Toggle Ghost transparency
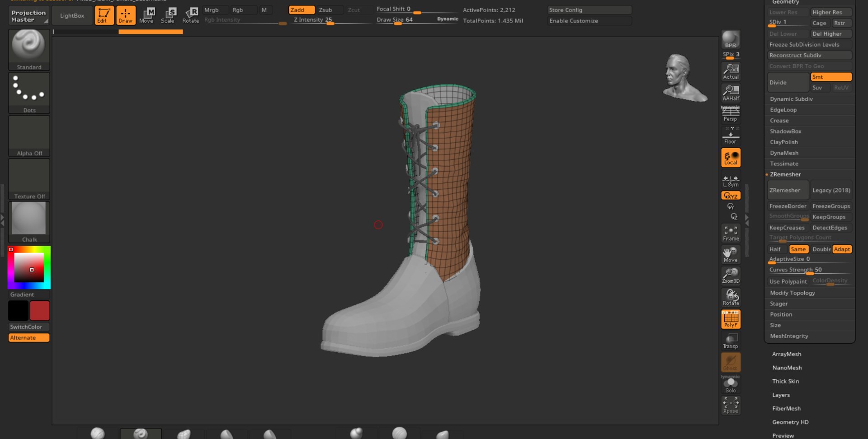Image resolution: width=868 pixels, height=439 pixels. click(731, 362)
